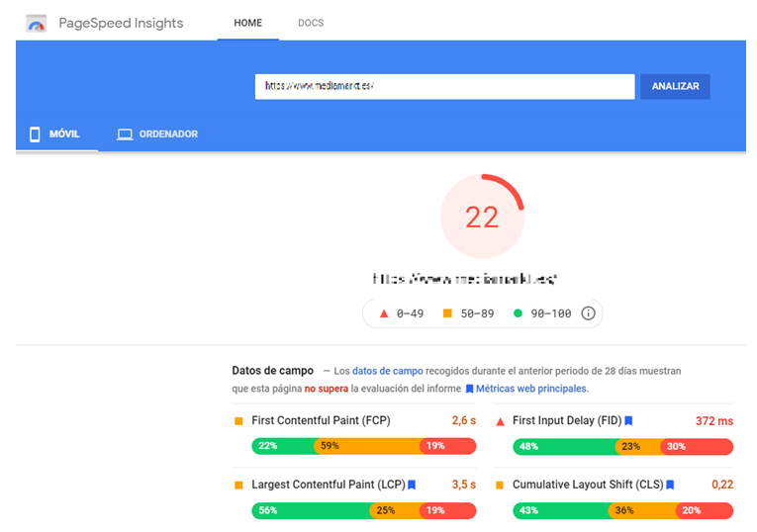Click the orange square beside Cumulative Layout Shift

[x=500, y=486]
